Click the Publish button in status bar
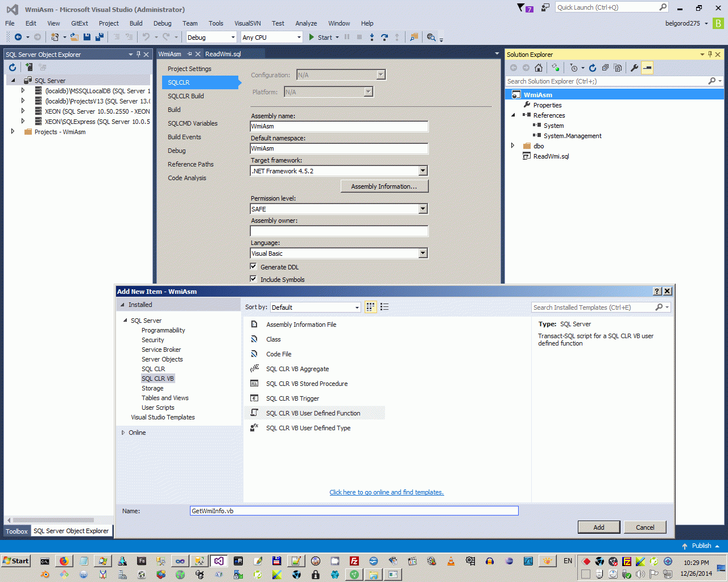The image size is (728, 582). coord(701,546)
